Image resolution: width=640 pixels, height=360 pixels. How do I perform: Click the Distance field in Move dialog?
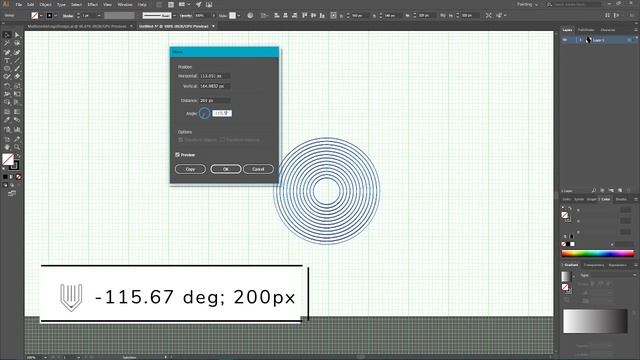215,100
